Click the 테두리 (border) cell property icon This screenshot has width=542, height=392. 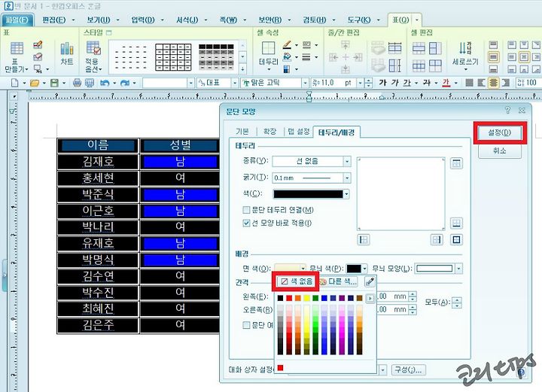coord(268,48)
